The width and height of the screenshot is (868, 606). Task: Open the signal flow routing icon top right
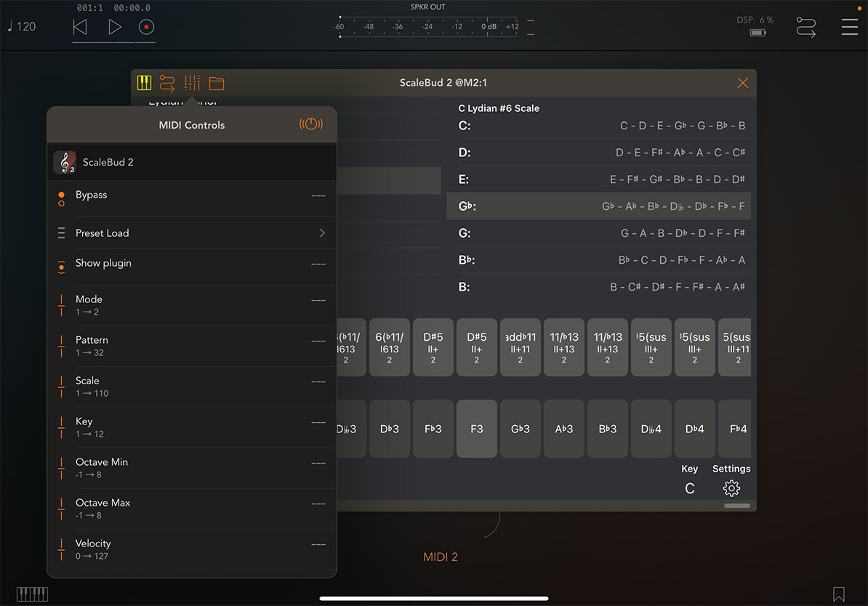coord(806,26)
